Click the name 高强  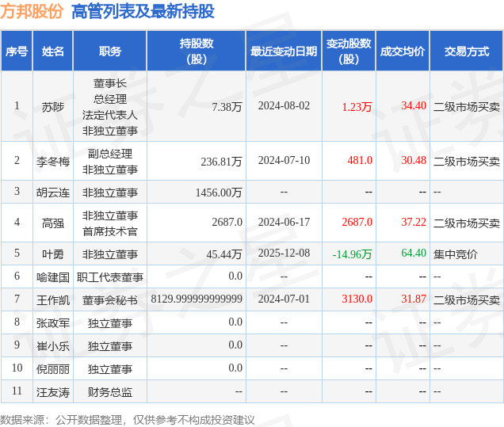tap(53, 223)
